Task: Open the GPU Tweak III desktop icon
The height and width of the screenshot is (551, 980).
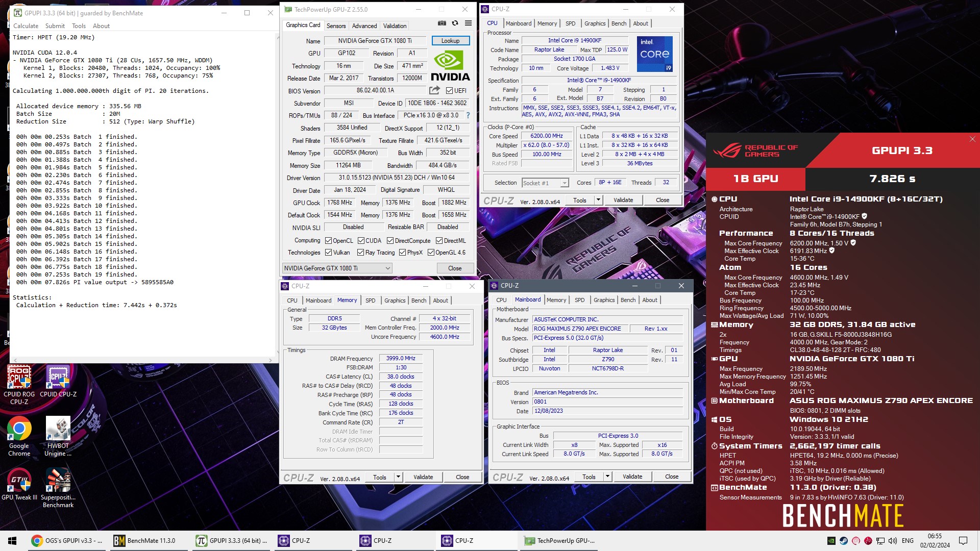Action: 19,484
